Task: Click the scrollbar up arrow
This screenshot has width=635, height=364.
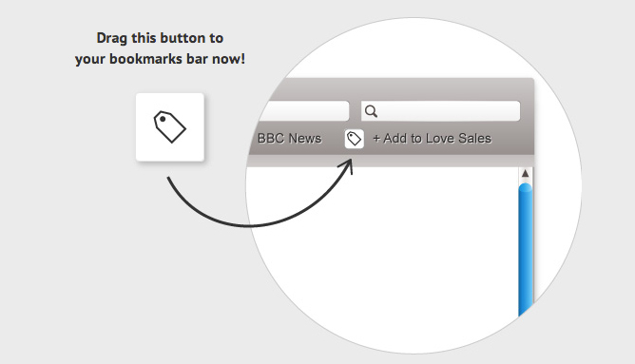Action: (526, 174)
